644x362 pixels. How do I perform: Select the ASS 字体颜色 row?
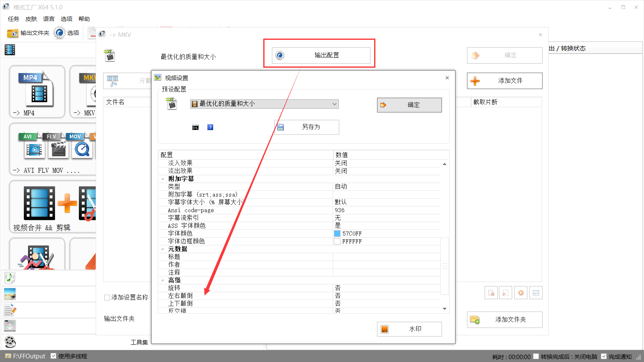[x=299, y=226]
